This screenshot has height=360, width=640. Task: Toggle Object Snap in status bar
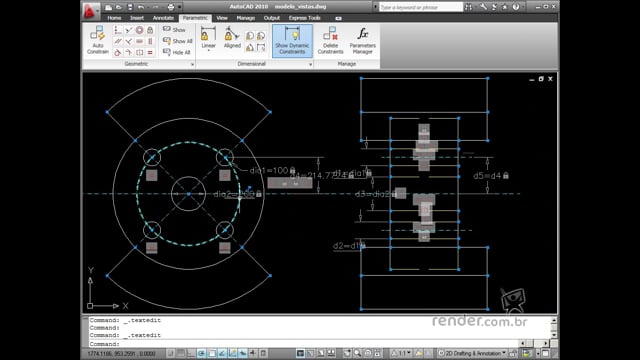pyautogui.click(x=212, y=353)
